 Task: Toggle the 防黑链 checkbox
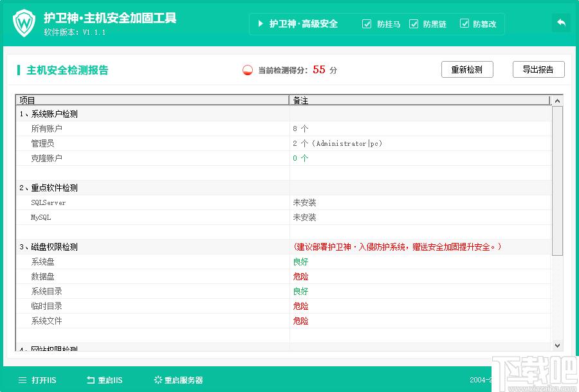(414, 24)
